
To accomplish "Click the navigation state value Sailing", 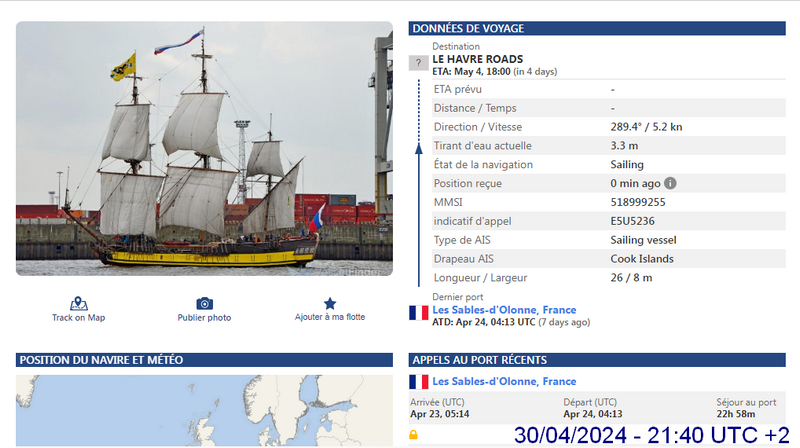I will (627, 165).
